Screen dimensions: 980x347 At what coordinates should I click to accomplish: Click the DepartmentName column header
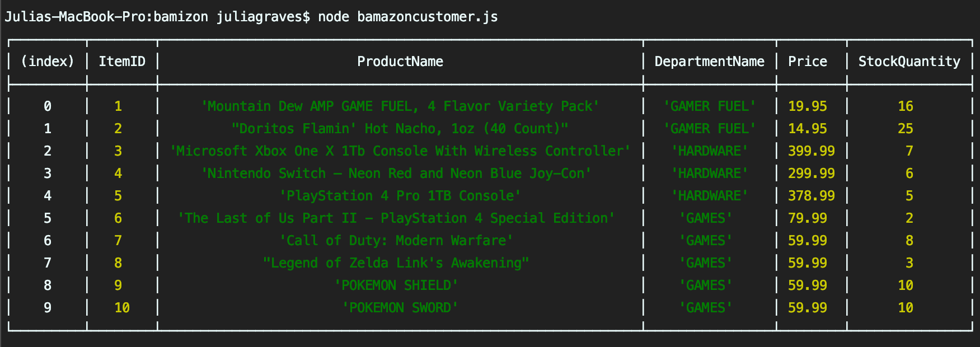(709, 62)
